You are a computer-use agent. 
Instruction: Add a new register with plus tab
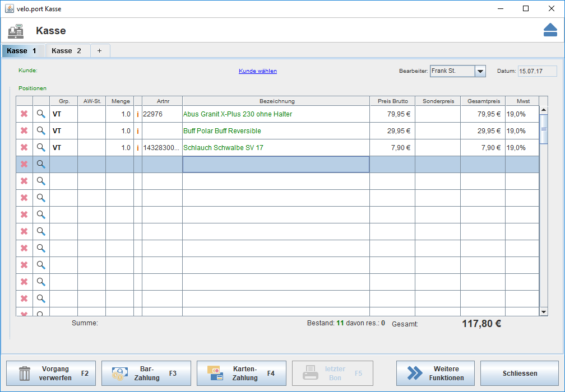click(x=100, y=50)
